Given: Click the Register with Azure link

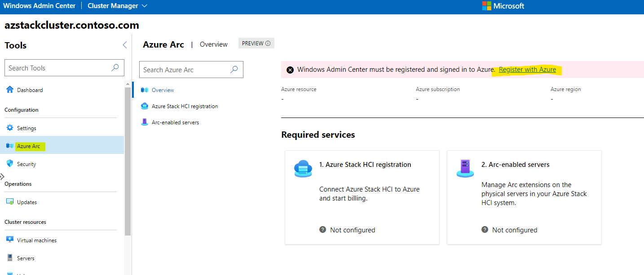Looking at the screenshot, I should [x=527, y=70].
